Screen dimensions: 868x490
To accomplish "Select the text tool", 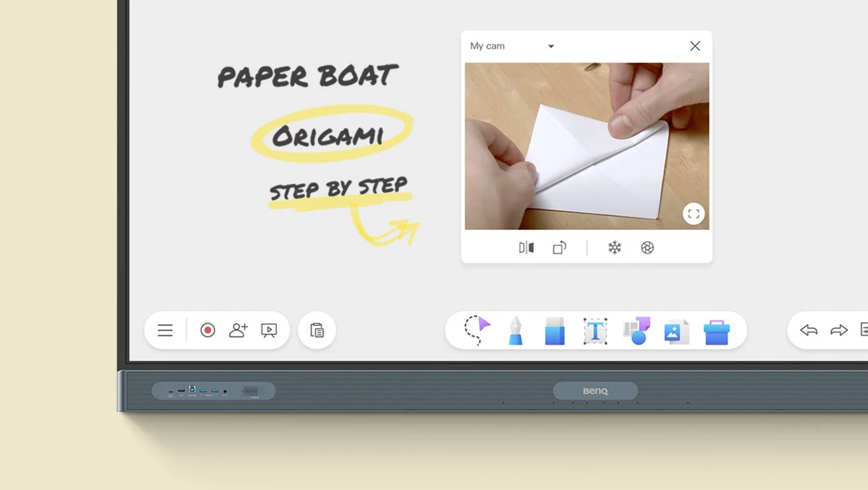I will 594,330.
